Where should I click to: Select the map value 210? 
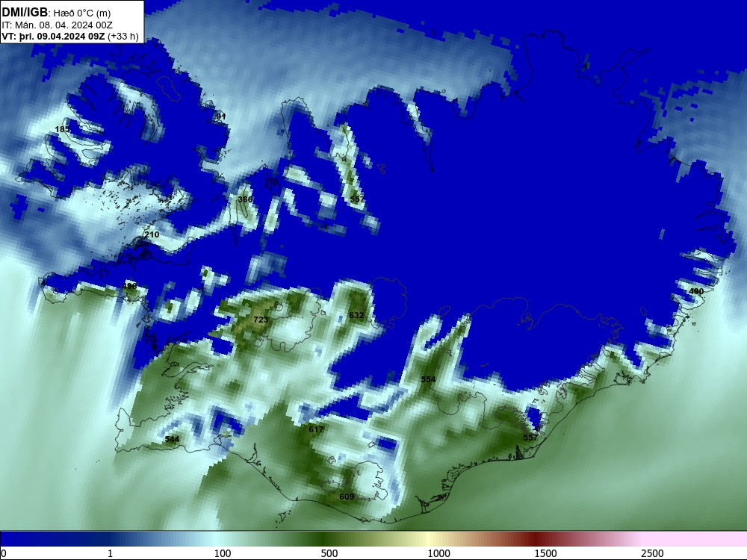click(152, 234)
